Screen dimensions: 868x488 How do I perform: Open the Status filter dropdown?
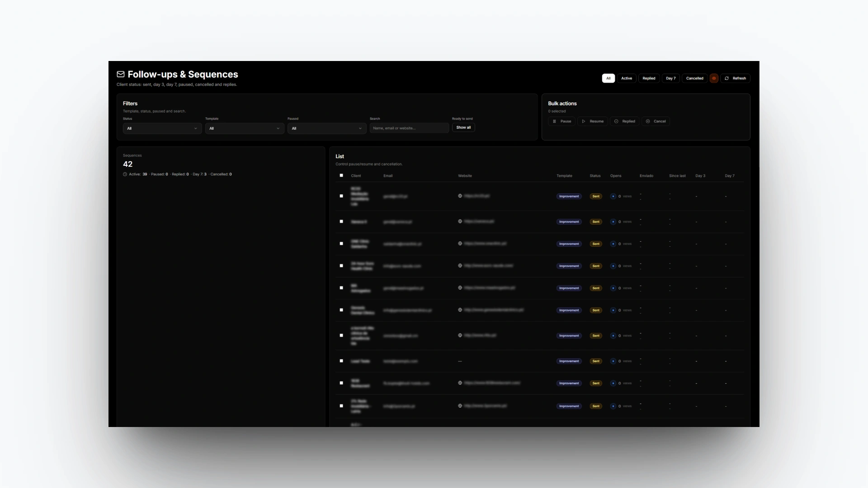click(x=162, y=128)
